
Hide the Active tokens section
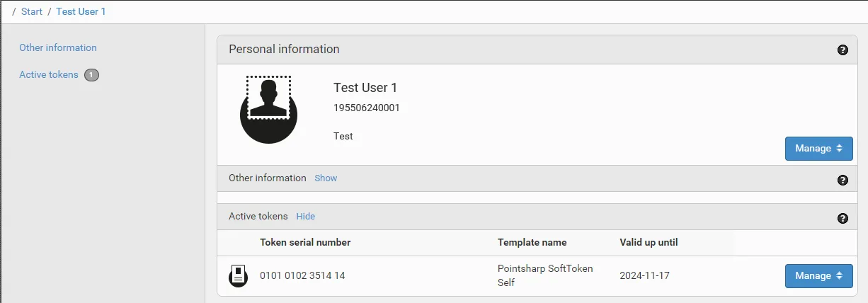(x=305, y=217)
